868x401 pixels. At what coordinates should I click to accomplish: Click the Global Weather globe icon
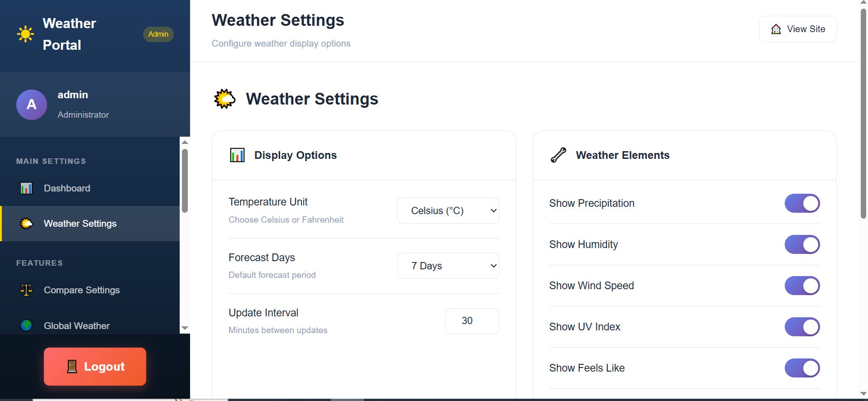tap(26, 325)
